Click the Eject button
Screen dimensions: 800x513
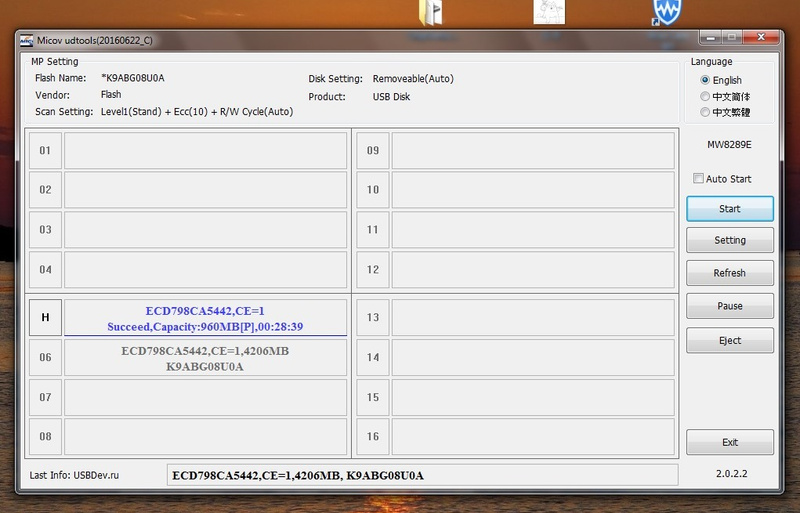click(x=730, y=340)
